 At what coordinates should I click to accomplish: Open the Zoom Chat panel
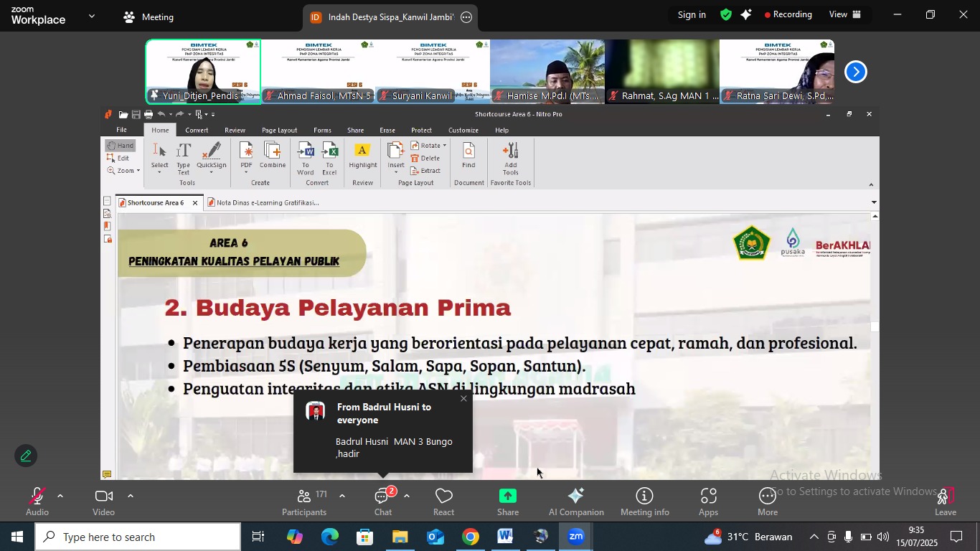pos(382,501)
